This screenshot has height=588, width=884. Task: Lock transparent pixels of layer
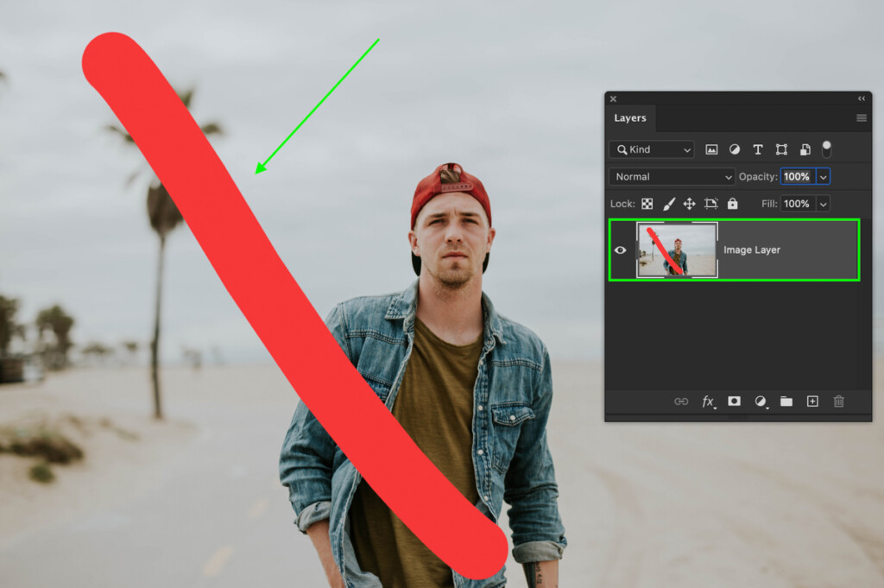647,204
